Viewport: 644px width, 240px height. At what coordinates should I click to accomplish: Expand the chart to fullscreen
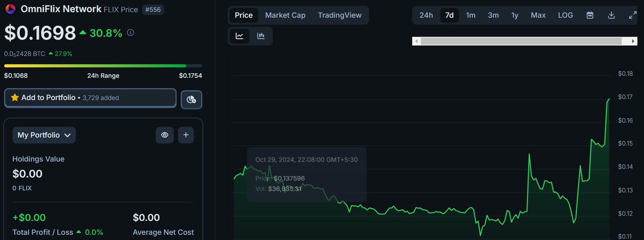click(632, 15)
